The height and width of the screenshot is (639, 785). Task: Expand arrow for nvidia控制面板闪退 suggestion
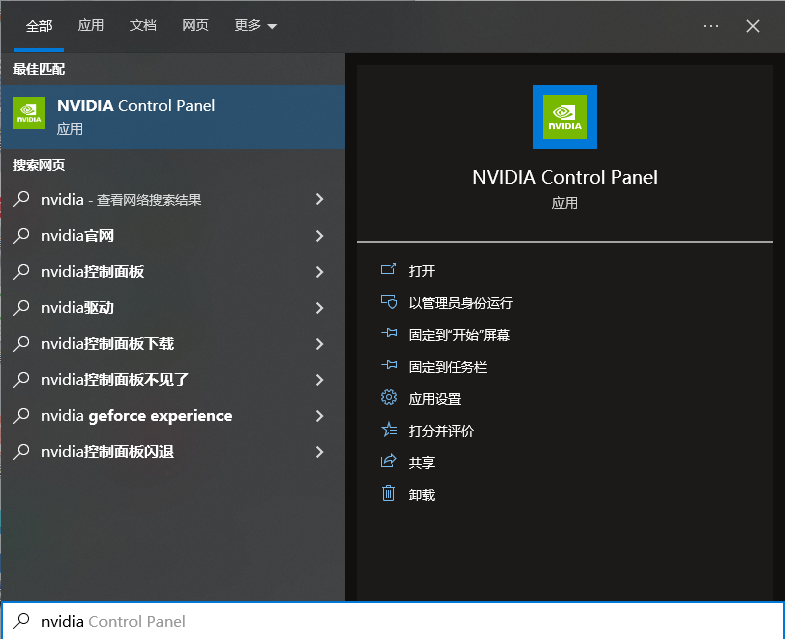point(320,452)
